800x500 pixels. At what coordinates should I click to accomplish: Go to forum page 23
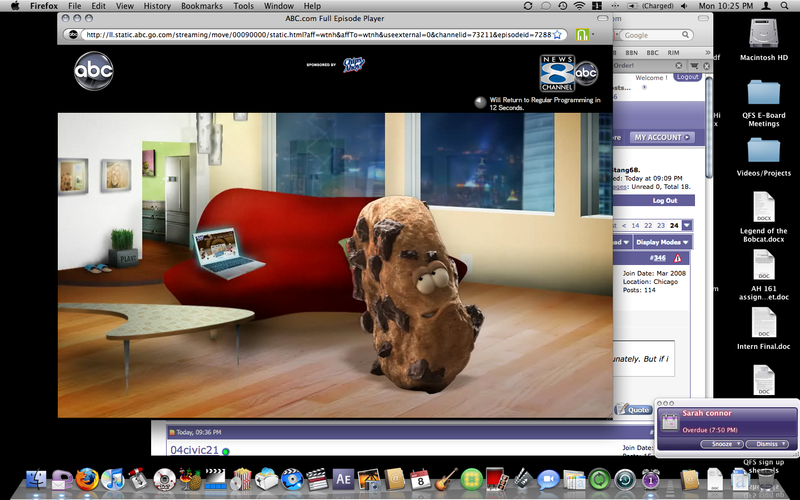(x=661, y=226)
